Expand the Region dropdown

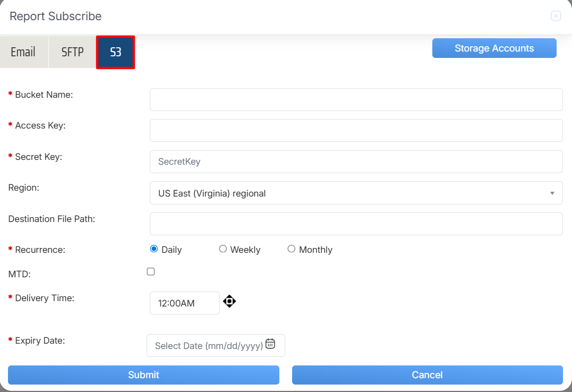356,193
